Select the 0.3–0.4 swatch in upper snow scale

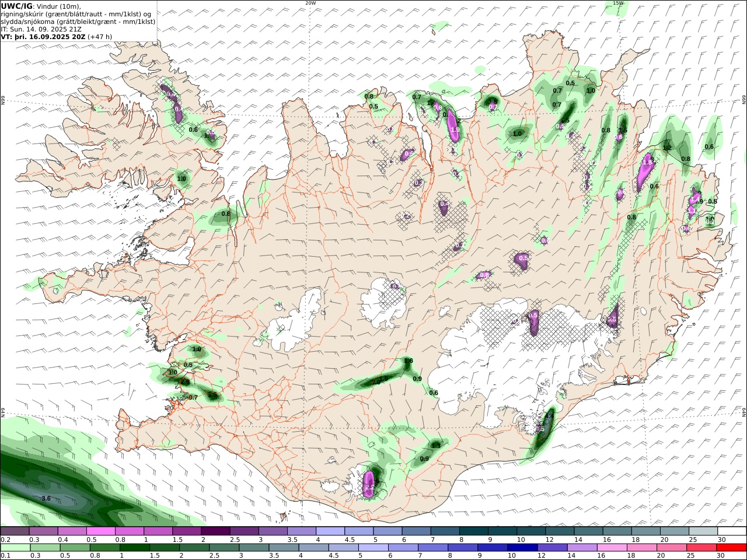44,531
